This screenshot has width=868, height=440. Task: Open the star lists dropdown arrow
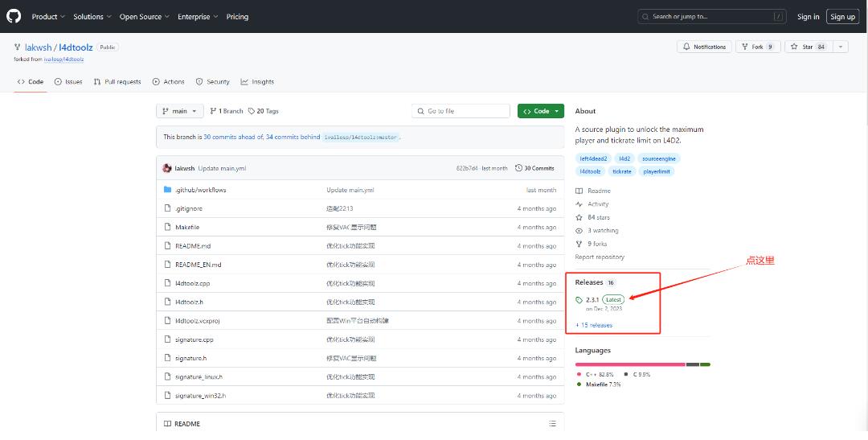point(841,47)
